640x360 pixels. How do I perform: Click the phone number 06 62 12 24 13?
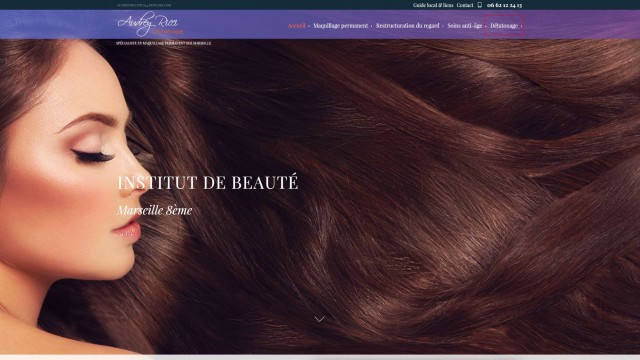[x=504, y=5]
